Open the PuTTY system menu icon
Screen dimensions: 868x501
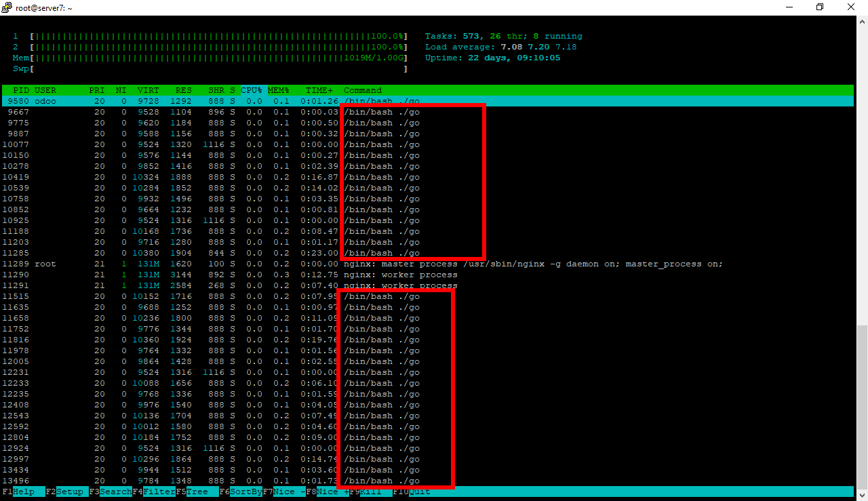tap(7, 7)
